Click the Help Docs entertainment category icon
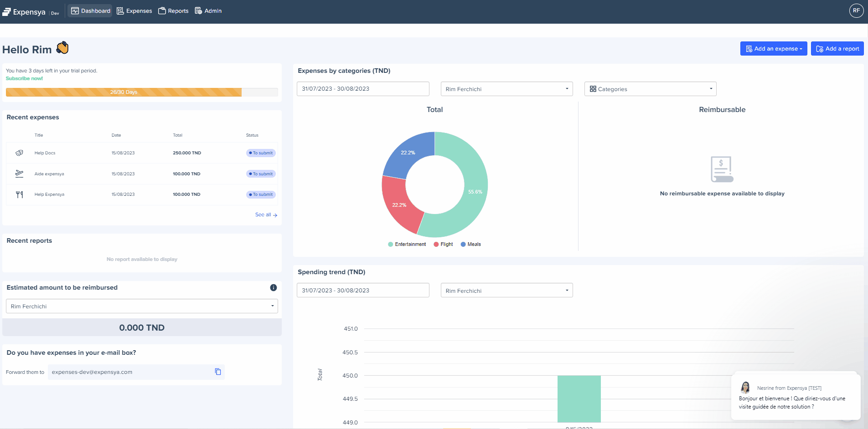Image resolution: width=868 pixels, height=429 pixels. coord(19,153)
